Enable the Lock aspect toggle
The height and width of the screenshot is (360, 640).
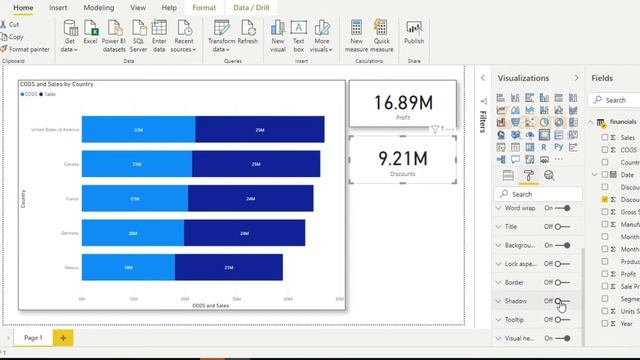click(x=562, y=264)
